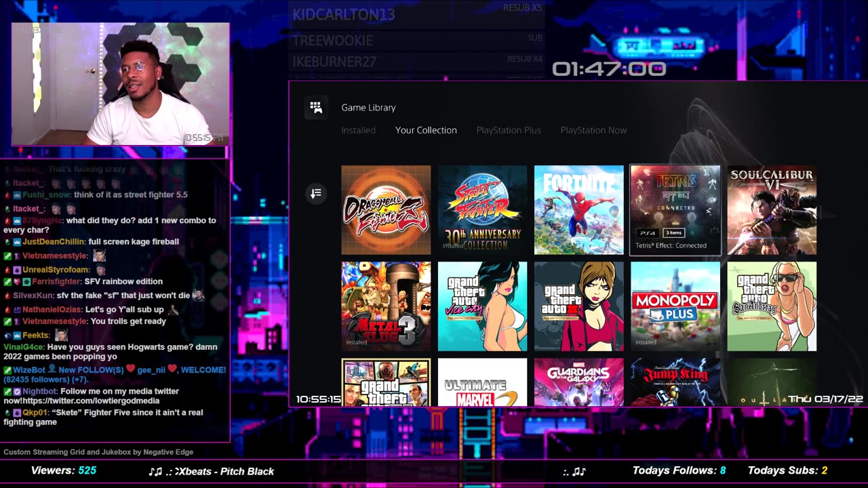Click the Thu 03/17/22 date overlay

pyautogui.click(x=827, y=399)
